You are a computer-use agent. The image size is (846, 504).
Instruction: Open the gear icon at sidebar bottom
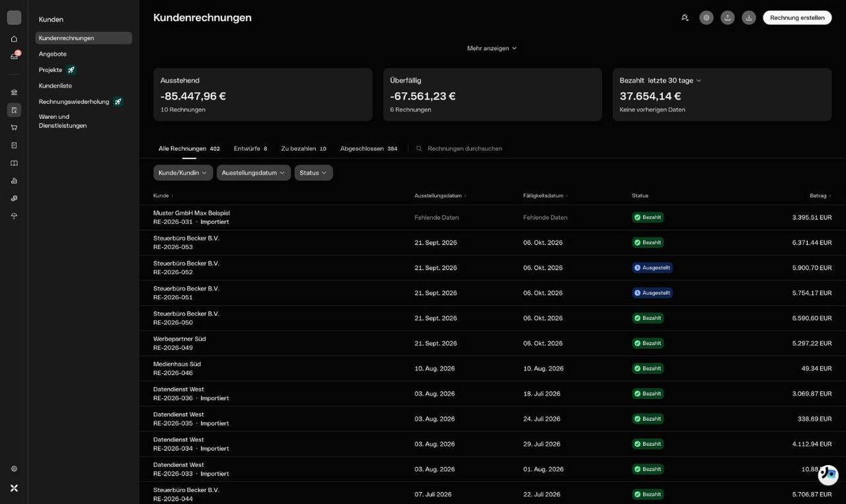tap(14, 468)
